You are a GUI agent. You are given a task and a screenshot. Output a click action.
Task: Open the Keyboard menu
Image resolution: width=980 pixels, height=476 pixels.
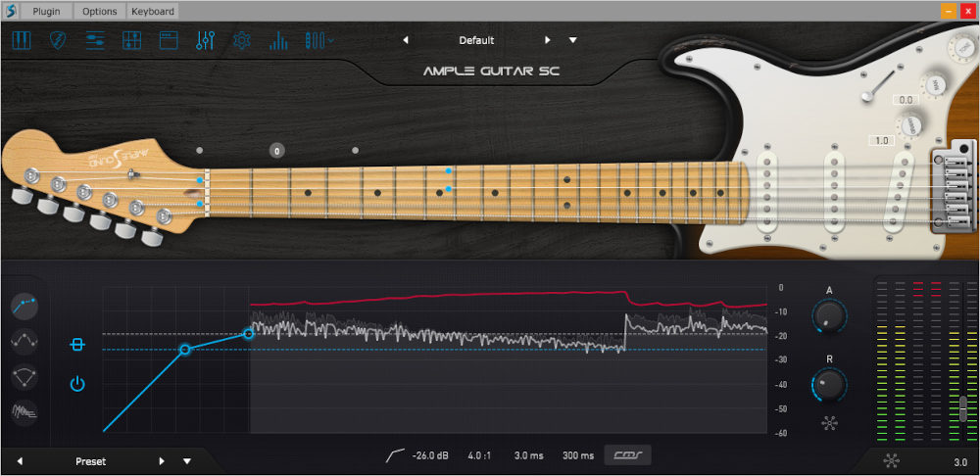[153, 11]
